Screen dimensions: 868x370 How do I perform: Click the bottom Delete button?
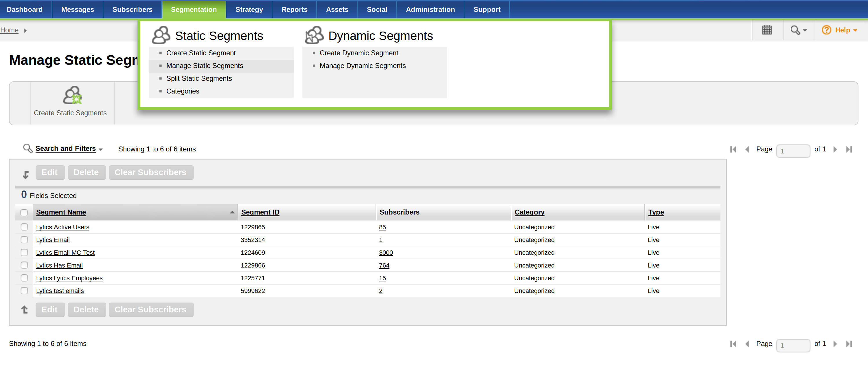(87, 309)
